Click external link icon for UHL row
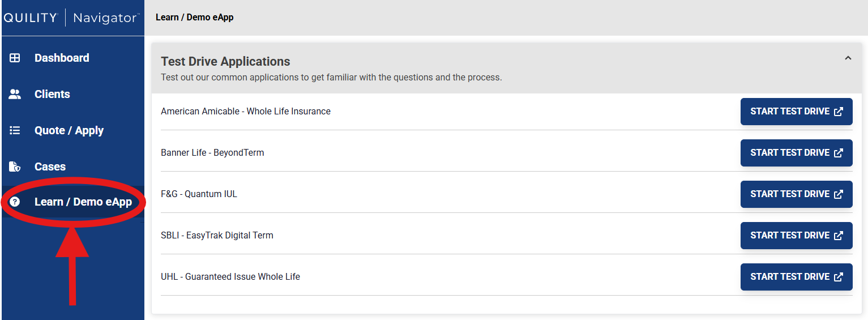Screen dimensions: 868x320 (x=839, y=277)
